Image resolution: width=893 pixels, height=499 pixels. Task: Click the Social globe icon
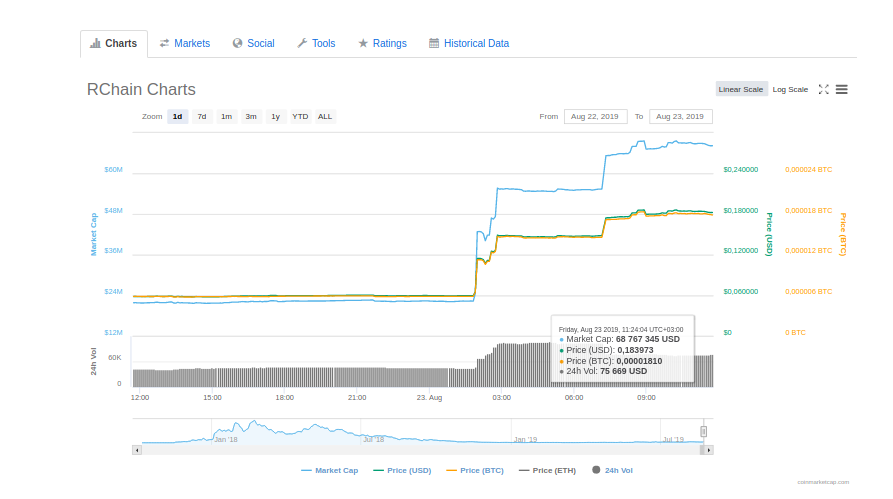coord(237,43)
